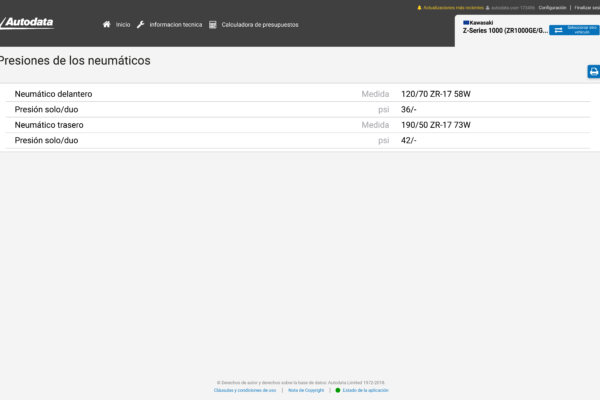This screenshot has width=600, height=400.
Task: Open the Inicio menu item
Action: [123, 24]
